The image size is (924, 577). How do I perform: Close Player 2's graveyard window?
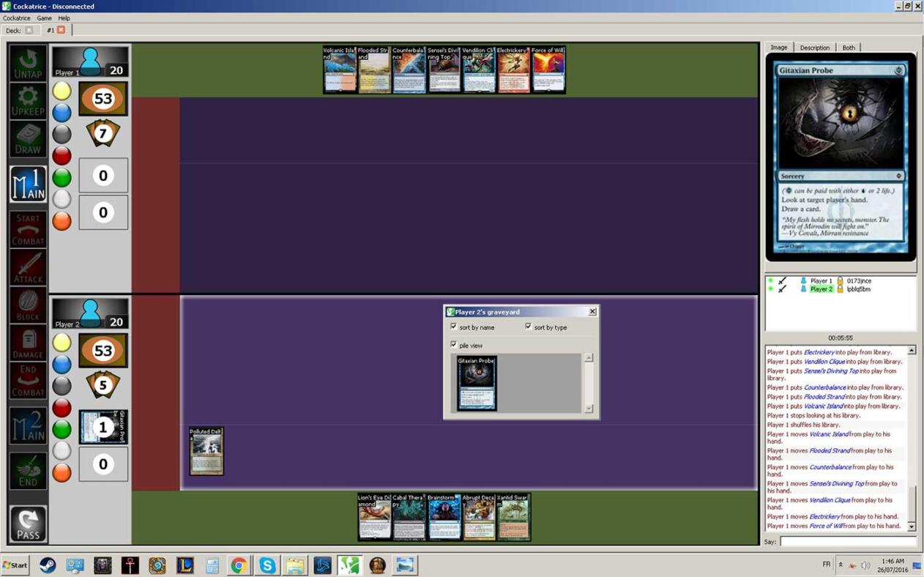(x=592, y=312)
